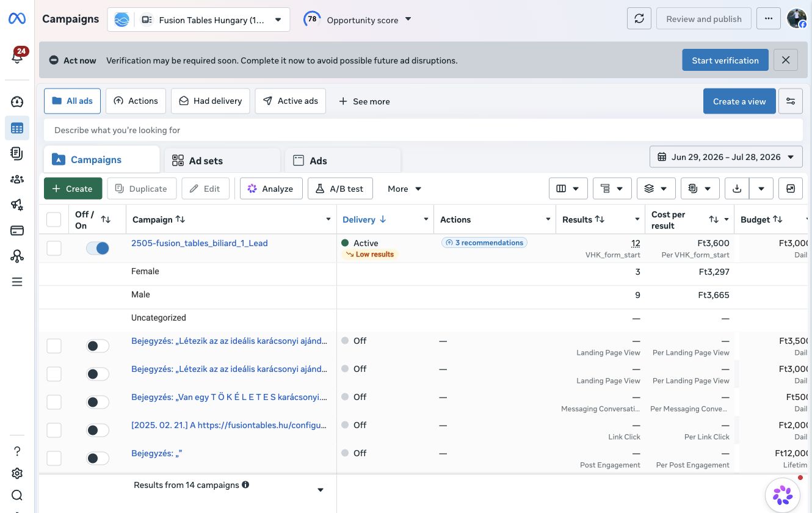
Task: Open the Audiences icon in left sidebar
Action: tap(17, 179)
